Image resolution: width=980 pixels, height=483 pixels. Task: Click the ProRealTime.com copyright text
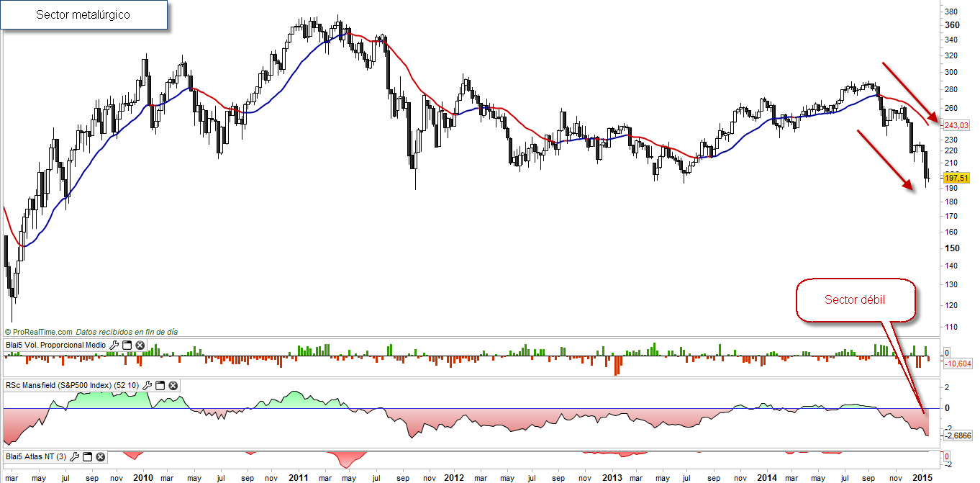click(x=38, y=332)
